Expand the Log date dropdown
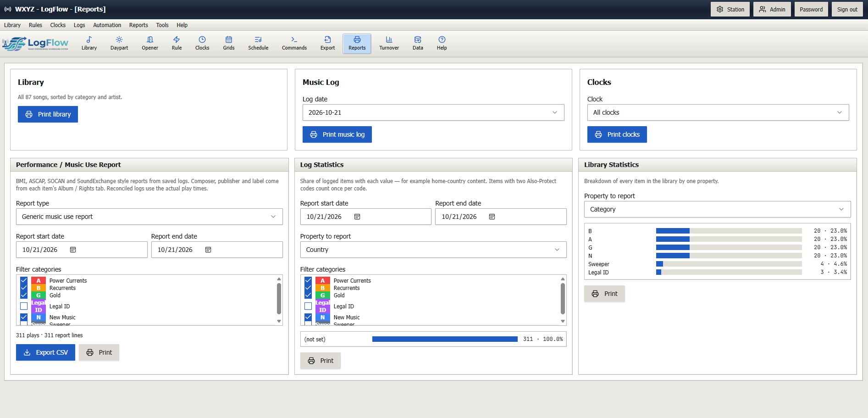The width and height of the screenshot is (868, 418). click(433, 112)
